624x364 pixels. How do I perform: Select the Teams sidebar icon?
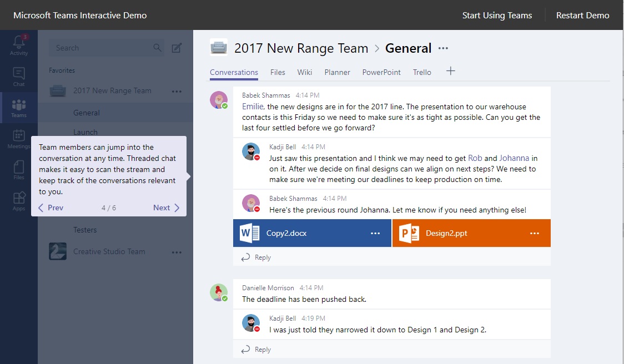[19, 108]
